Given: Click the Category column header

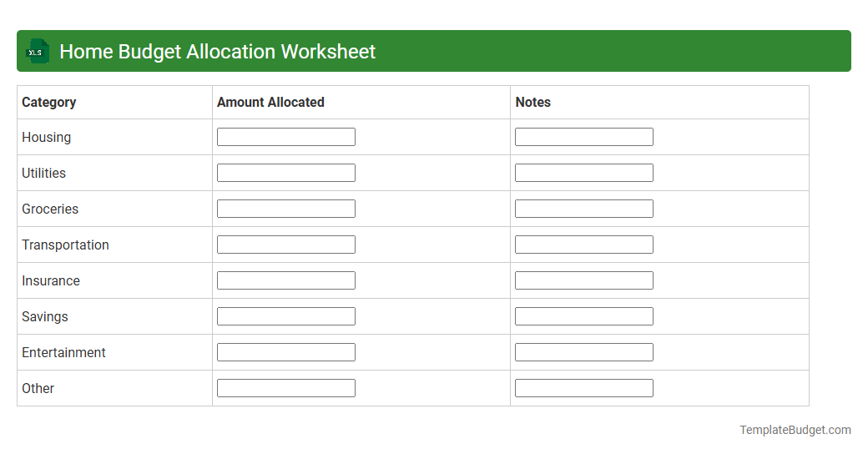Looking at the screenshot, I should (x=48, y=103).
